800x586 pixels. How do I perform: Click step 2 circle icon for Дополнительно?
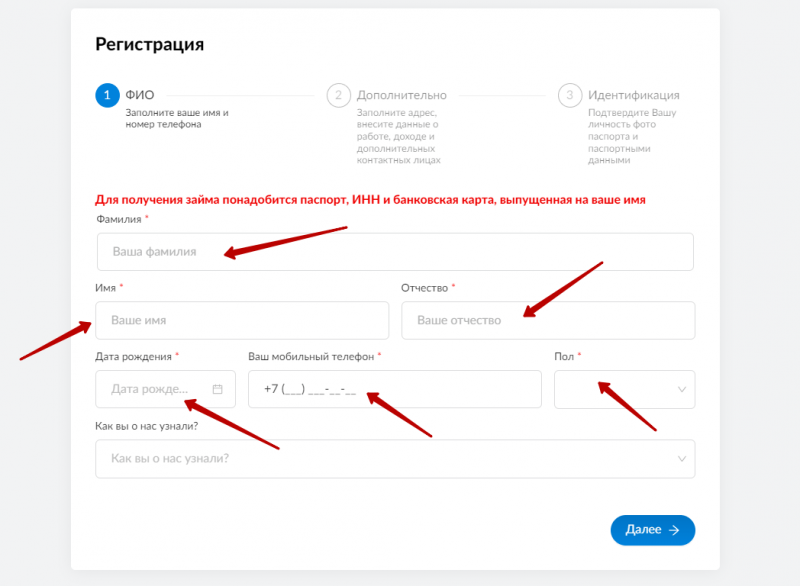click(338, 95)
